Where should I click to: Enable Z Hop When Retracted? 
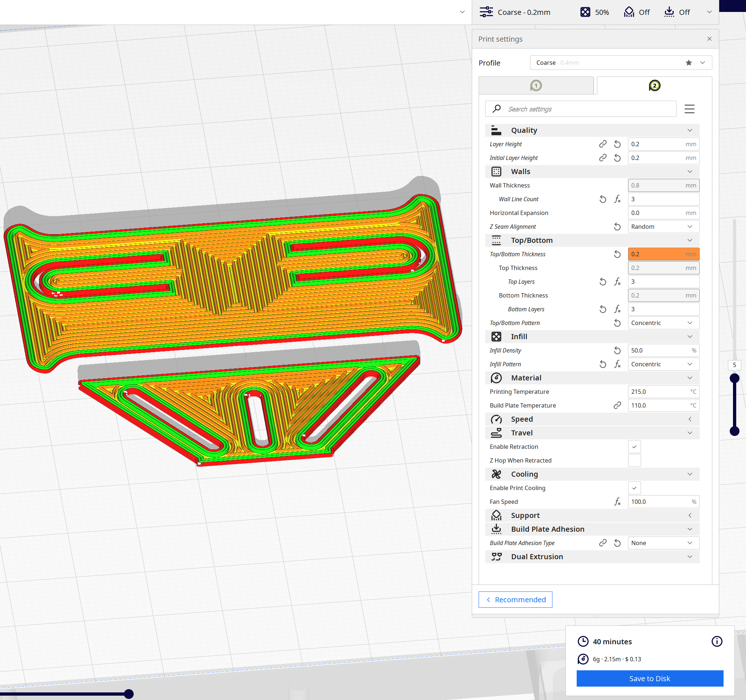[x=634, y=460]
